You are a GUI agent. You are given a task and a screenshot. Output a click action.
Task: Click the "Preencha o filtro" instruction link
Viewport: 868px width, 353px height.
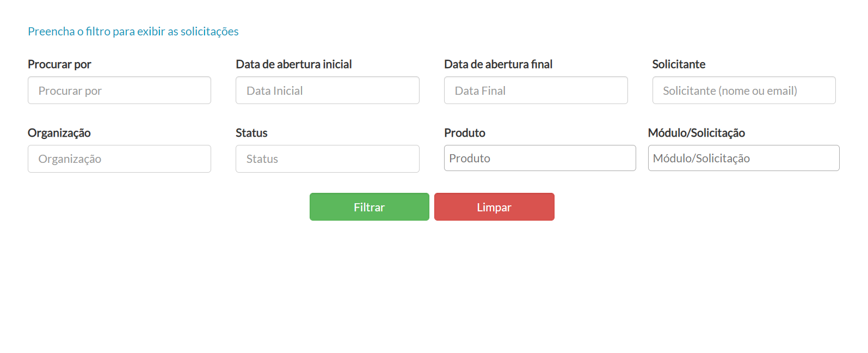133,31
